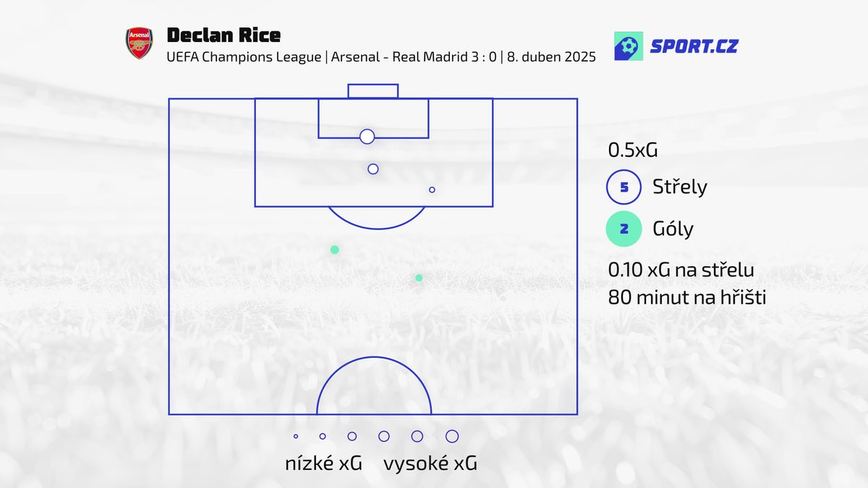Select the larger green goal marker outside the box
868x488 pixels.
click(x=335, y=249)
